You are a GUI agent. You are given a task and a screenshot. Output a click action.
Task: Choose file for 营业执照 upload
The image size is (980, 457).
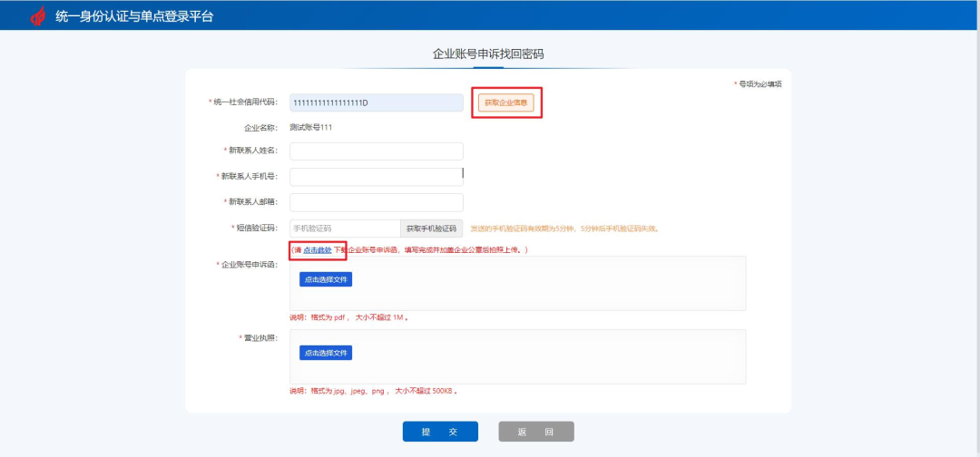(326, 354)
